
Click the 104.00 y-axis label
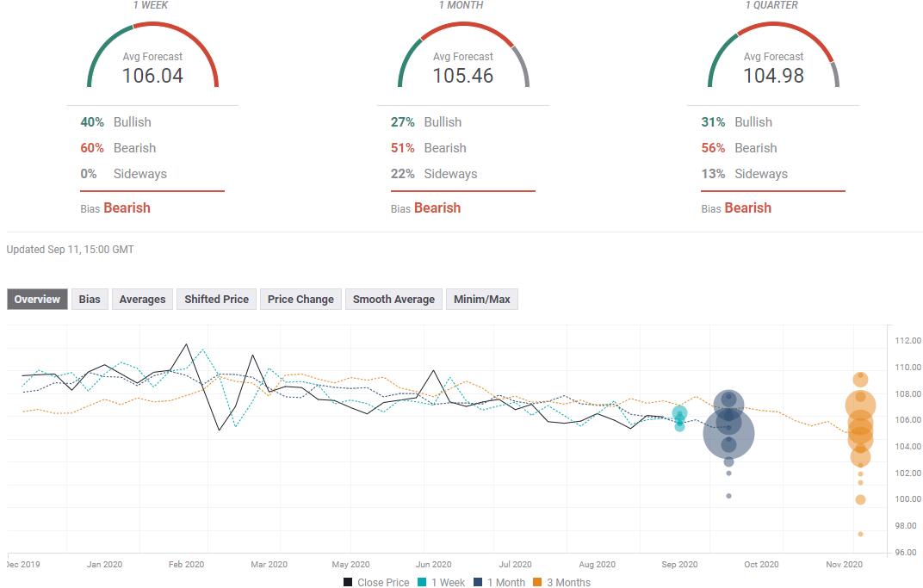click(908, 446)
